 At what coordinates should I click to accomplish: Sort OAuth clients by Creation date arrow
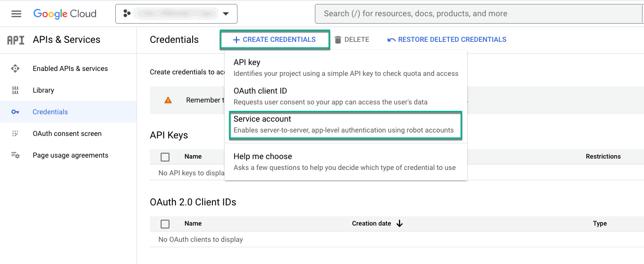point(400,224)
